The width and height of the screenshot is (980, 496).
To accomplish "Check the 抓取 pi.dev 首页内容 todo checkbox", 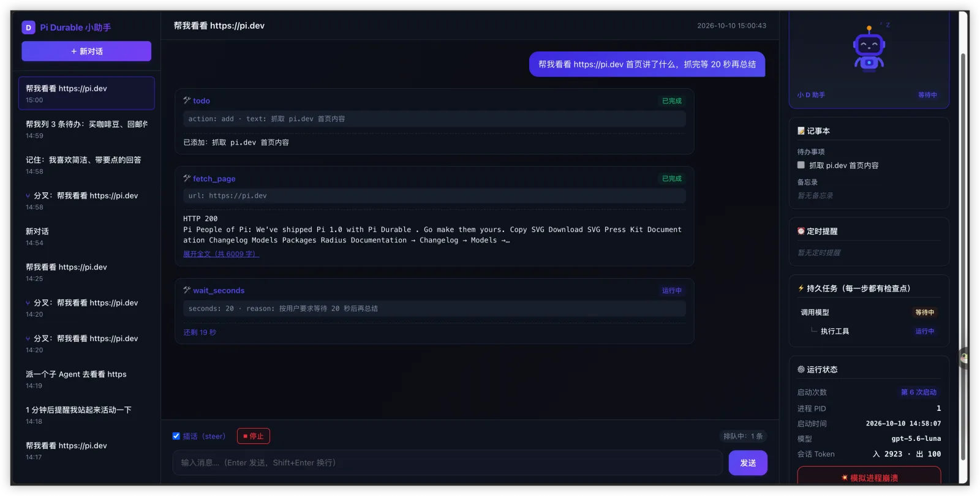I will pos(801,165).
